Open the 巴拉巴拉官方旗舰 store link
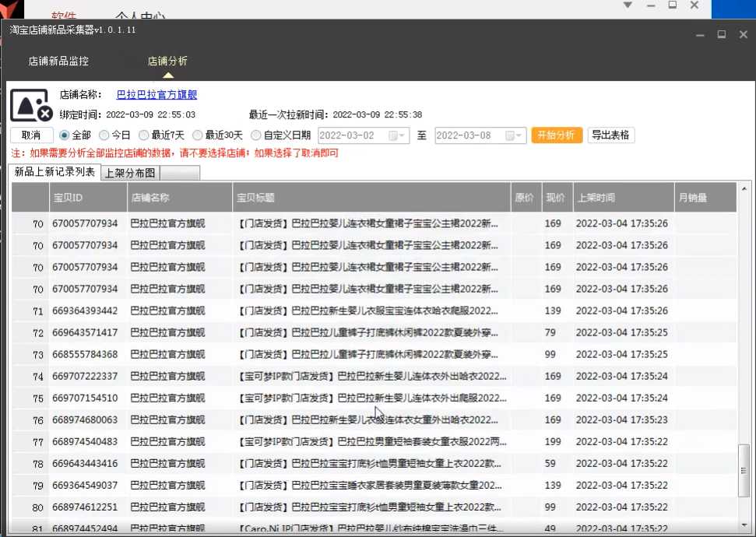This screenshot has width=756, height=537. 156,94
